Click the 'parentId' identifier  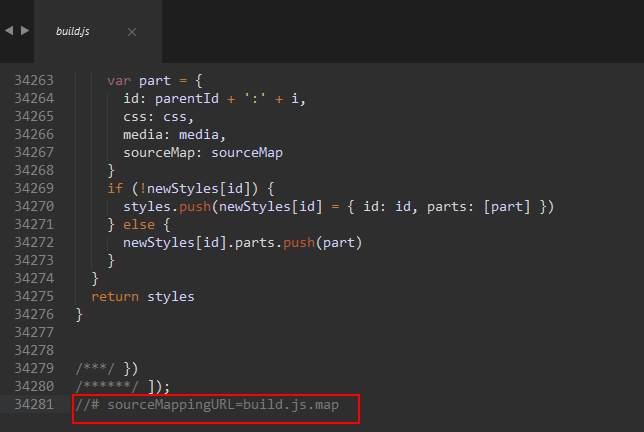point(186,99)
